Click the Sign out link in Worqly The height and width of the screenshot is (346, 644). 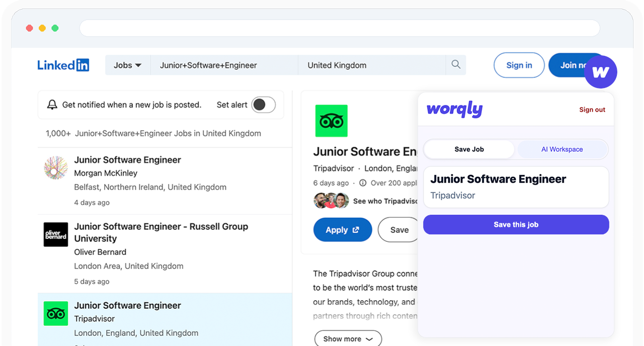click(x=592, y=110)
